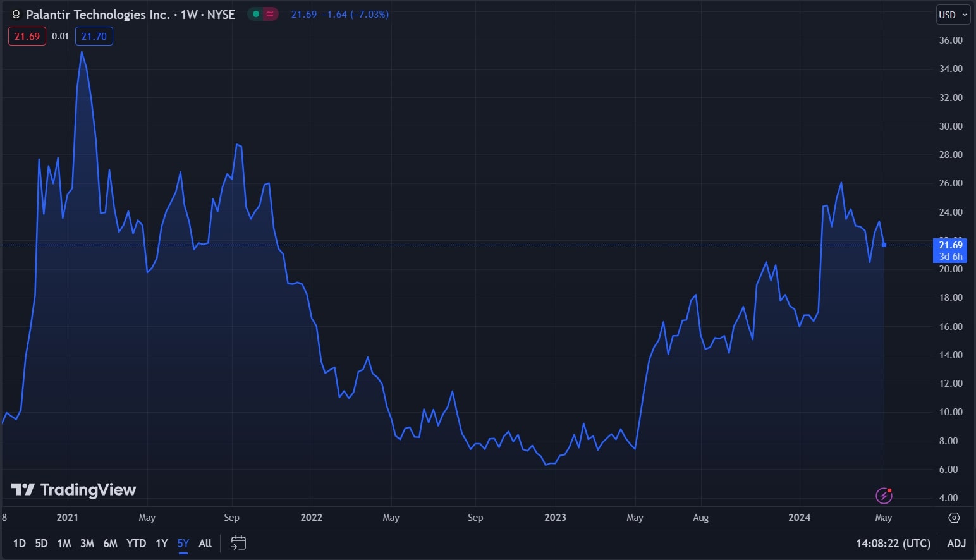Click the red sell price 21.69 button
Image resolution: width=976 pixels, height=560 pixels.
click(x=27, y=36)
